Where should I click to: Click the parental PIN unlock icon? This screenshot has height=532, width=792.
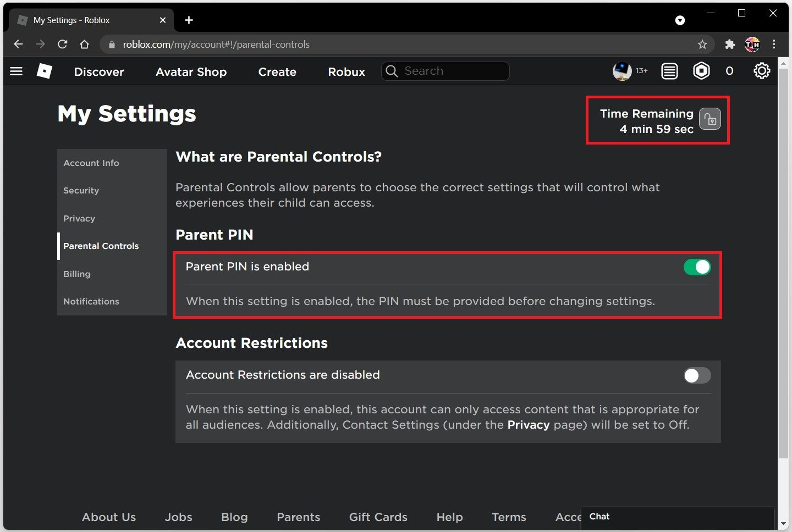coord(710,119)
